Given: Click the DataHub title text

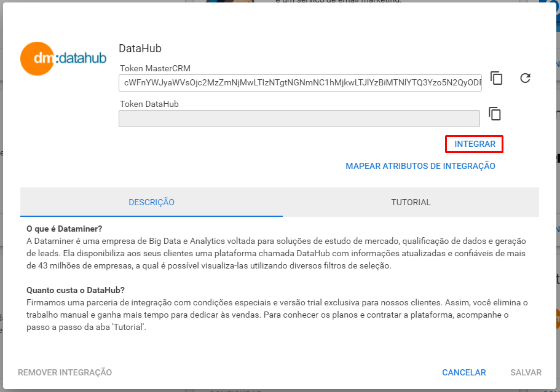Looking at the screenshot, I should (140, 48).
